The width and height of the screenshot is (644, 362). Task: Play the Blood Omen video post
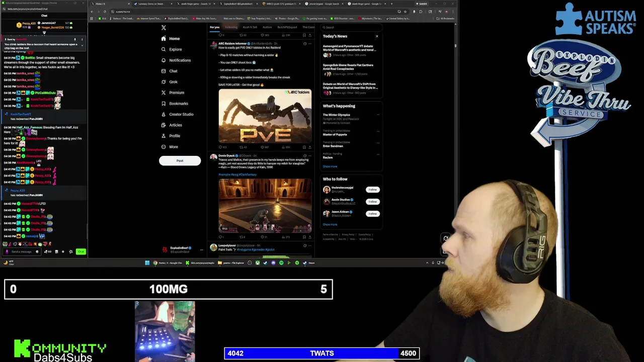pyautogui.click(x=265, y=206)
